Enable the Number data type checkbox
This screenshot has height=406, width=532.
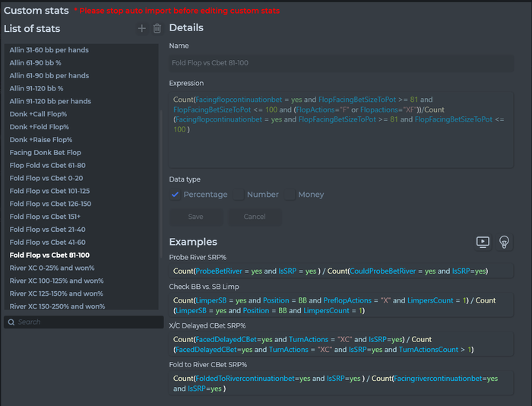[239, 195]
